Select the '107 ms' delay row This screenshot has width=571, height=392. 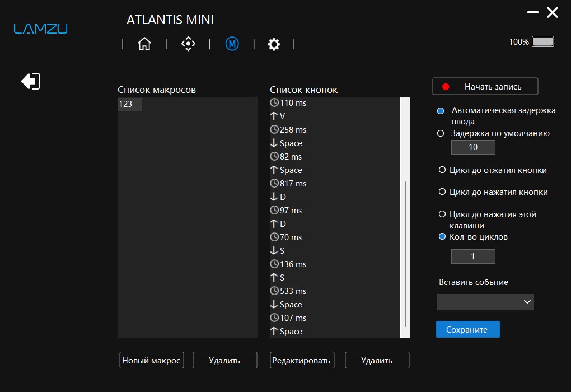pyautogui.click(x=335, y=318)
